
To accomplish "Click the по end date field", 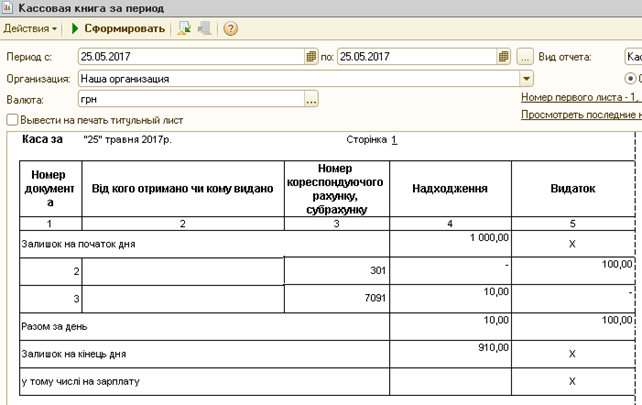I will click(x=417, y=57).
